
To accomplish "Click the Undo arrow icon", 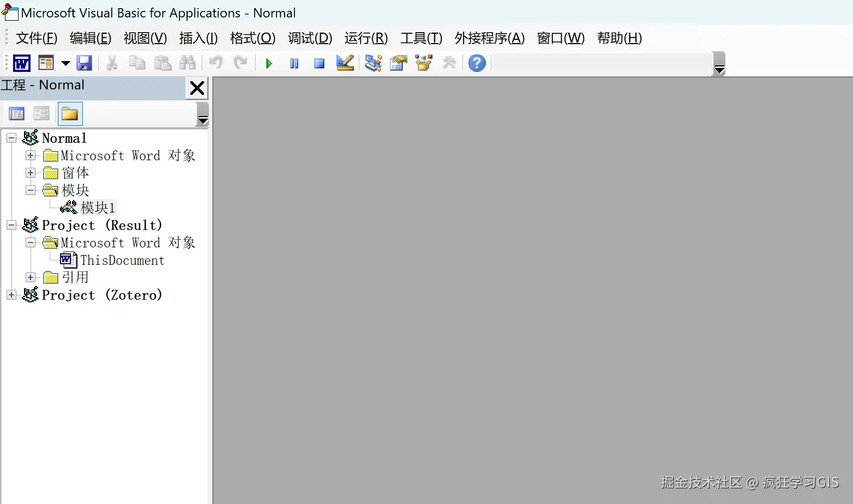I will point(216,63).
